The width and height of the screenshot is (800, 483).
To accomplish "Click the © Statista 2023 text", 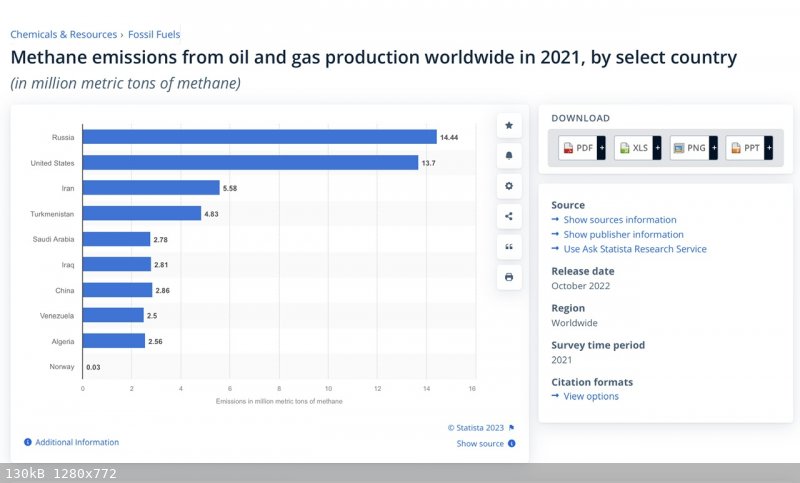I will coord(476,428).
